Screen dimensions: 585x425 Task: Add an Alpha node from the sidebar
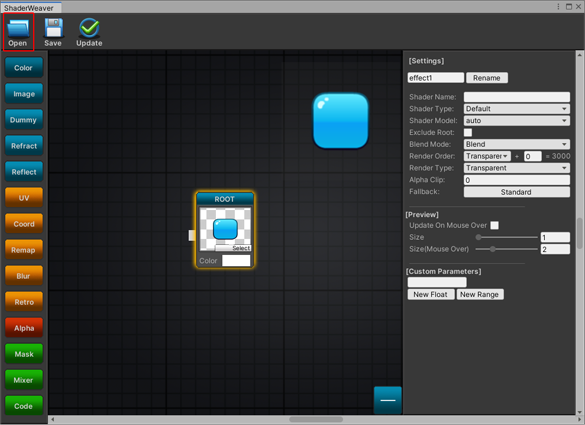pos(24,328)
